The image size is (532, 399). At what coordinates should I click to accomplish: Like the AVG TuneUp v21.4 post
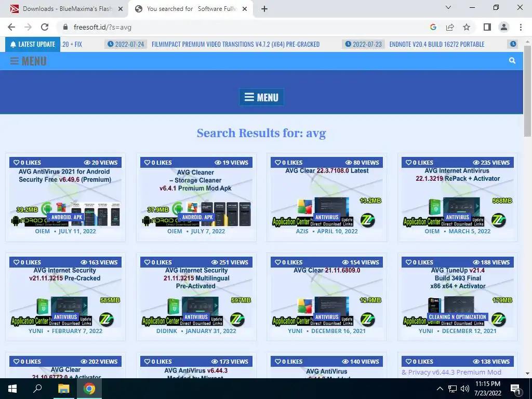coord(419,262)
